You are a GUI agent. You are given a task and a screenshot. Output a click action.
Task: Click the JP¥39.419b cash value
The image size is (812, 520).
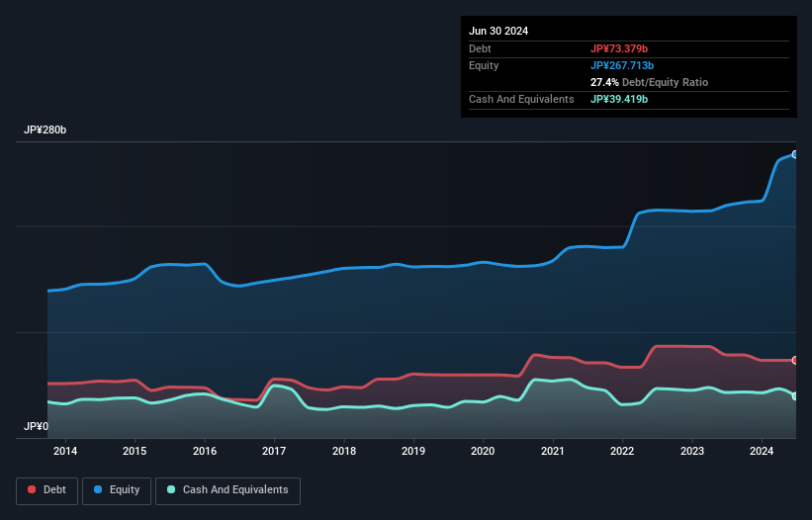click(619, 99)
